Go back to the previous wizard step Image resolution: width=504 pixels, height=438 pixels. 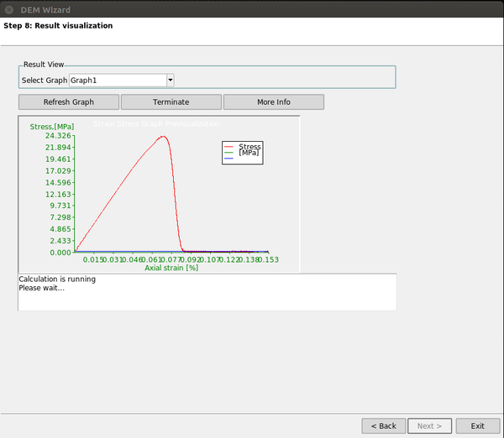pos(383,425)
